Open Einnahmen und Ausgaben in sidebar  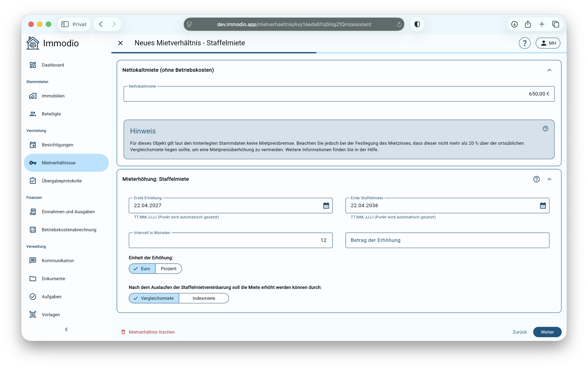(66, 212)
